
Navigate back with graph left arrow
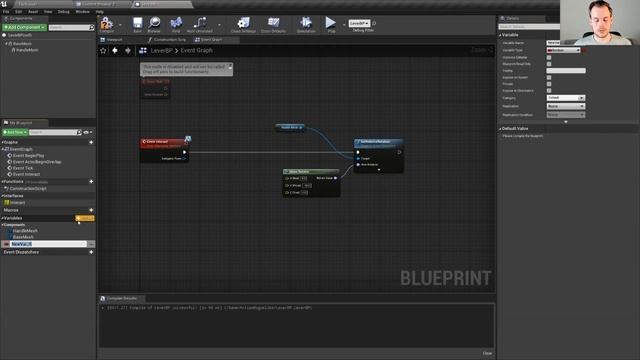tap(115, 50)
